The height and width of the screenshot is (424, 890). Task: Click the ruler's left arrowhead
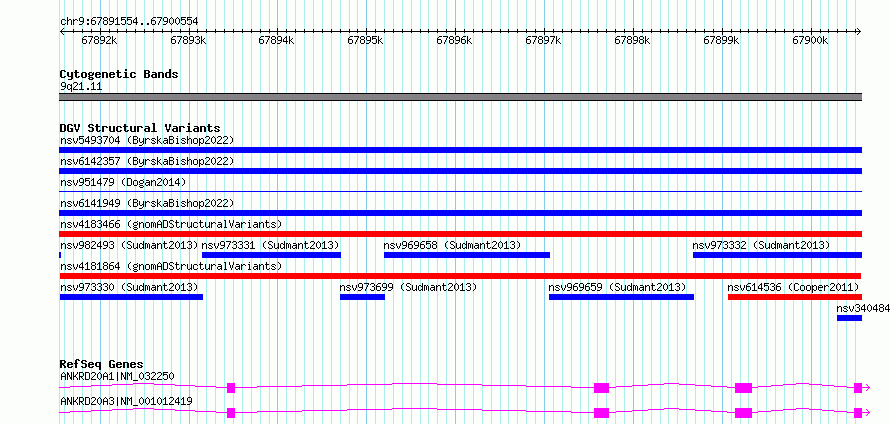[62, 31]
